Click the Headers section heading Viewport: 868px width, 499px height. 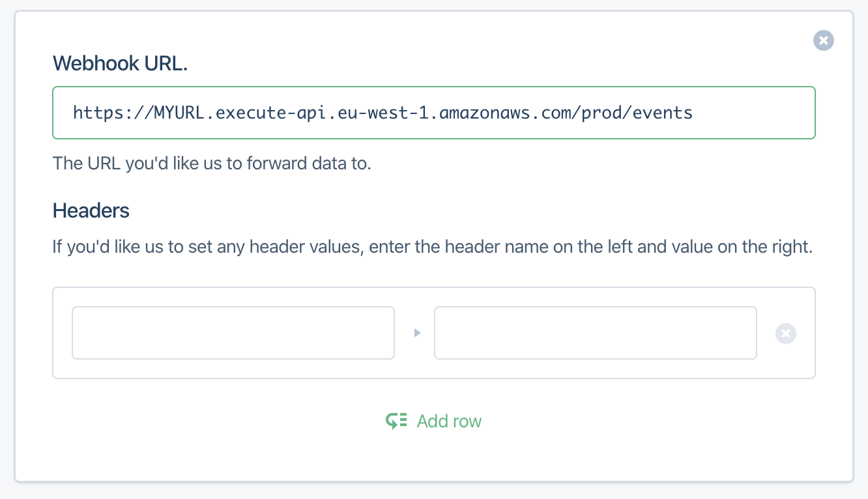pos(91,210)
